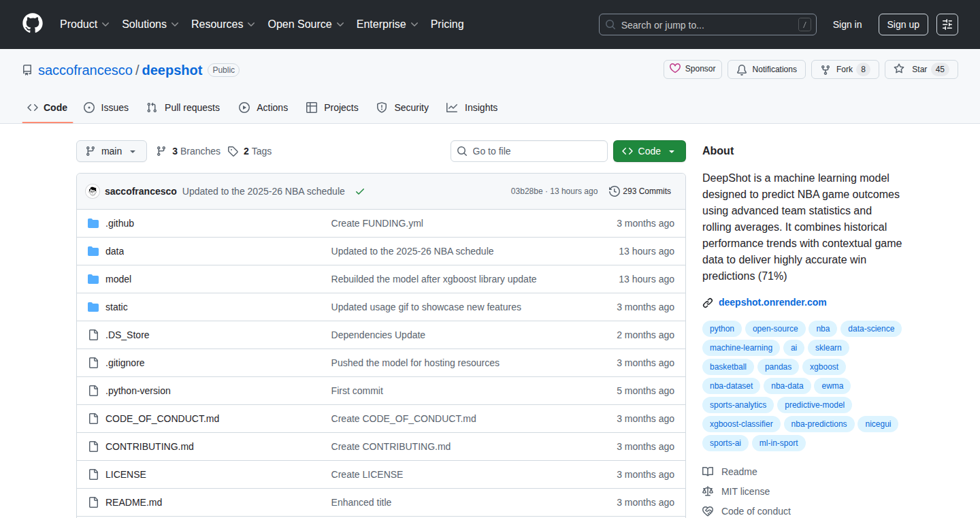
Task: Open the Product dropdown menu
Action: click(84, 24)
